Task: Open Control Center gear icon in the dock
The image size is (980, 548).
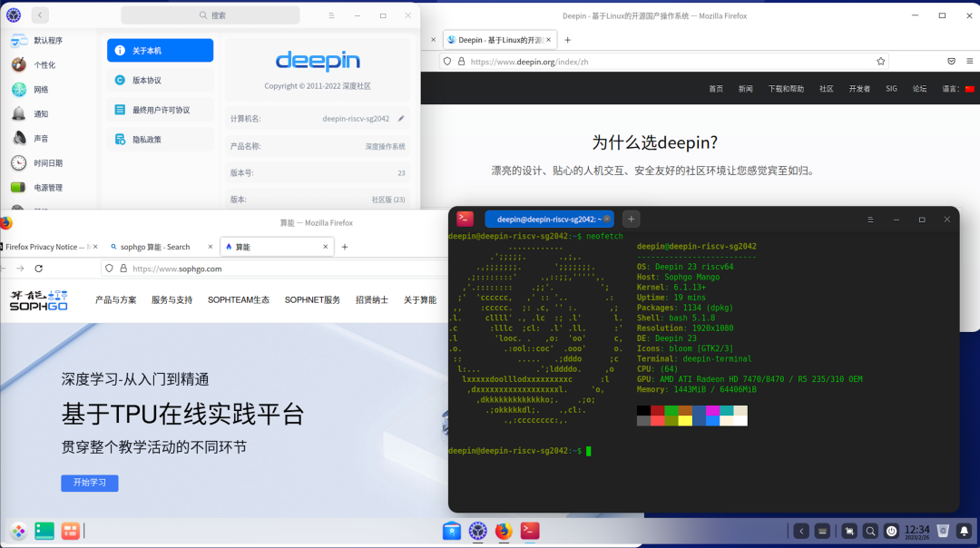Action: 478,531
